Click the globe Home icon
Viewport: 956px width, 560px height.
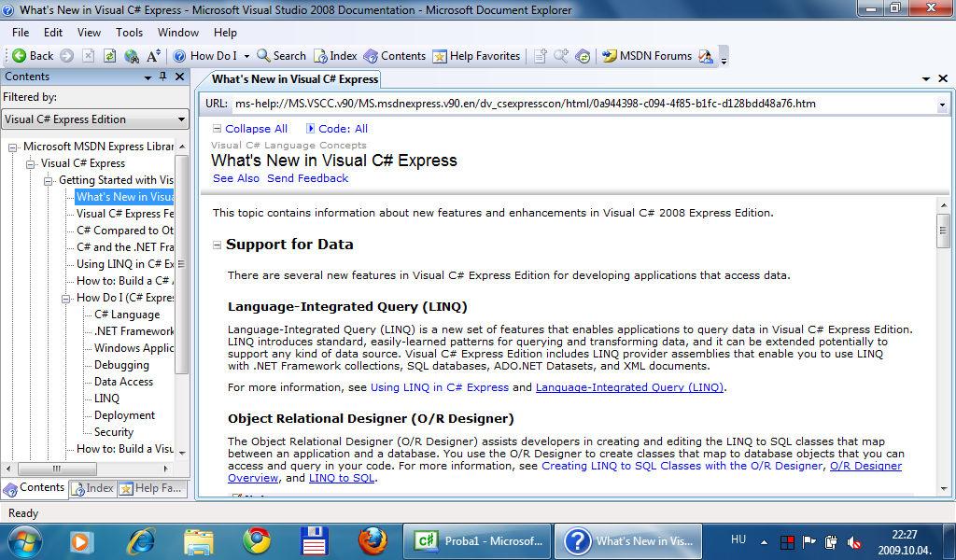point(131,56)
